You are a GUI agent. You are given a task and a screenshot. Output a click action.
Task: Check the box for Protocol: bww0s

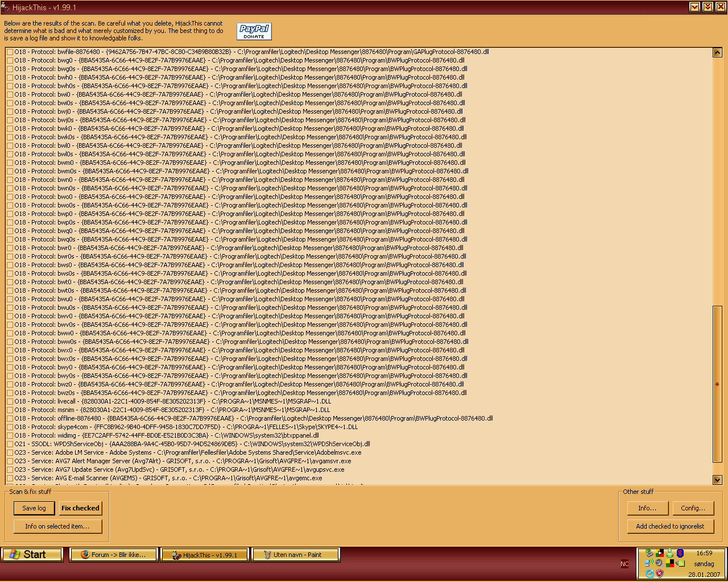(x=10, y=342)
